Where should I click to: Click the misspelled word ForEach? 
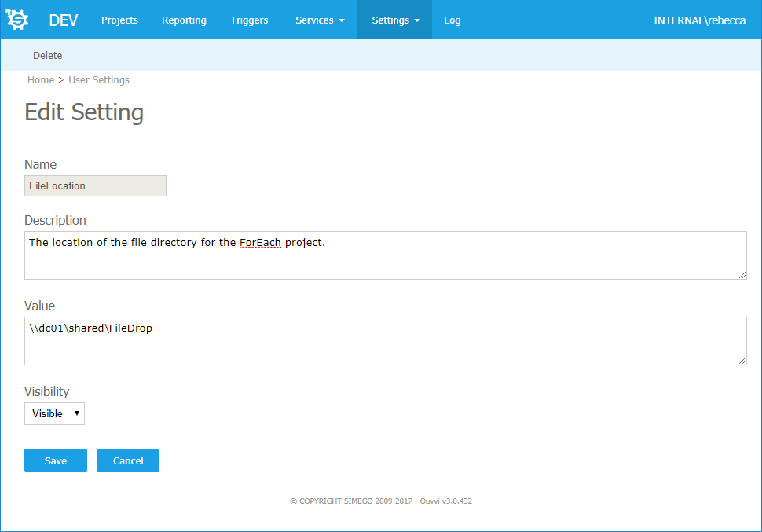tap(260, 242)
